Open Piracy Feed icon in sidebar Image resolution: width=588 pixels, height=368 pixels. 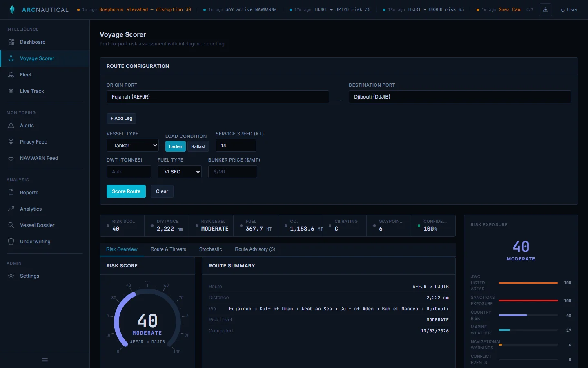pos(11,142)
